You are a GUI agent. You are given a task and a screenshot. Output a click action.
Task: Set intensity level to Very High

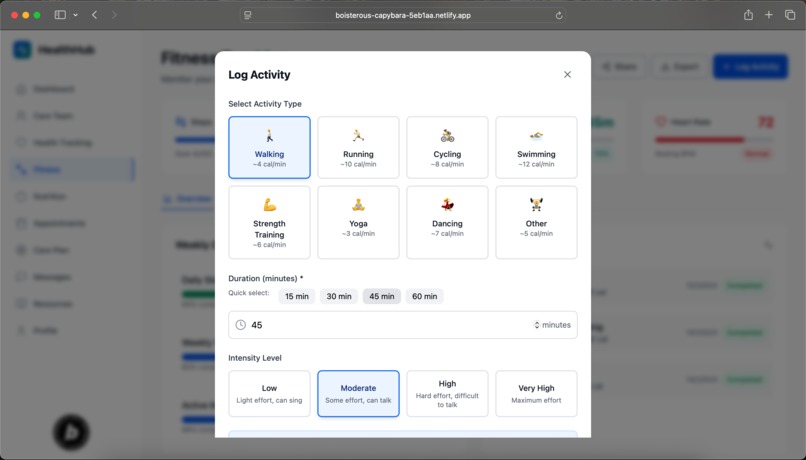tap(536, 393)
